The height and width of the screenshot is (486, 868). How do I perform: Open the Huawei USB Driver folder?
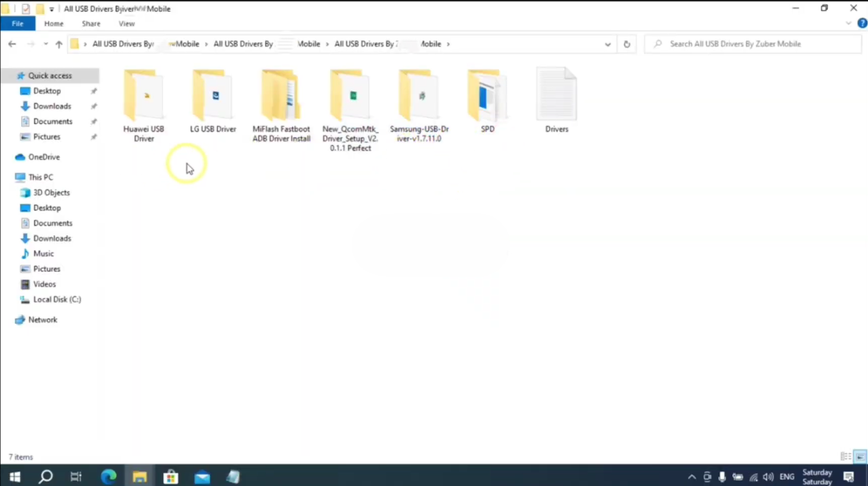(x=144, y=96)
